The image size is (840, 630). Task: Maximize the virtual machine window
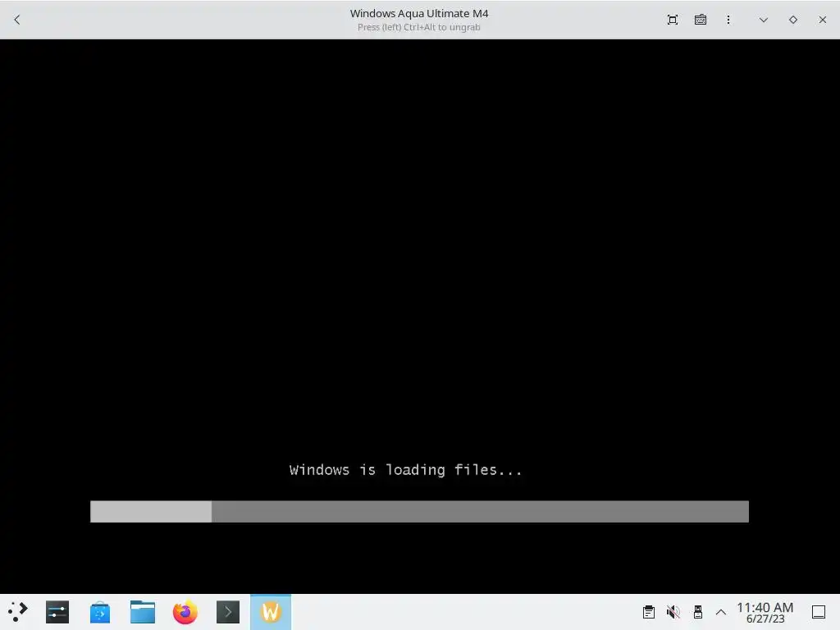[x=793, y=20]
